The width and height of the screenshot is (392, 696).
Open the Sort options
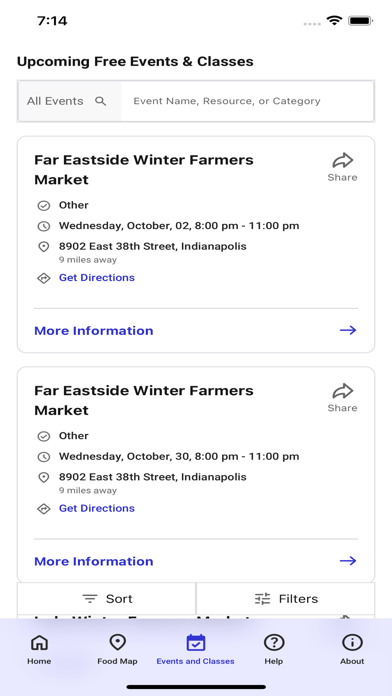pos(107,599)
